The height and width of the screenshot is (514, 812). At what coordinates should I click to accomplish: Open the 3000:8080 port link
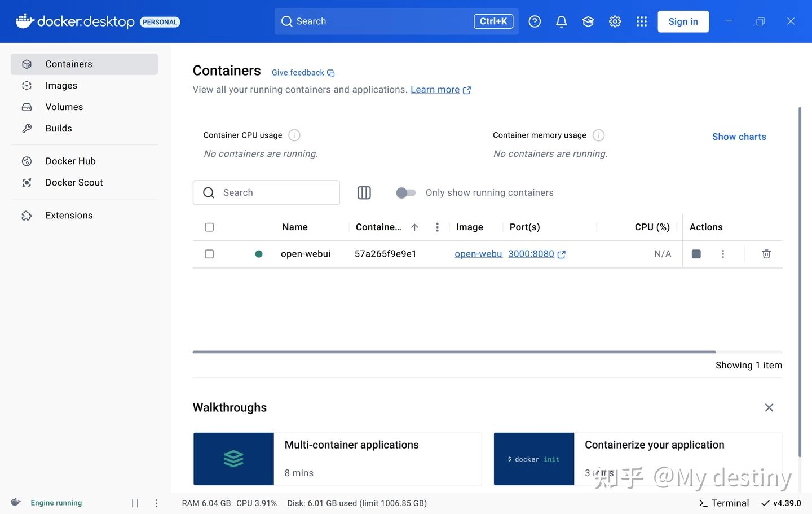(x=531, y=254)
